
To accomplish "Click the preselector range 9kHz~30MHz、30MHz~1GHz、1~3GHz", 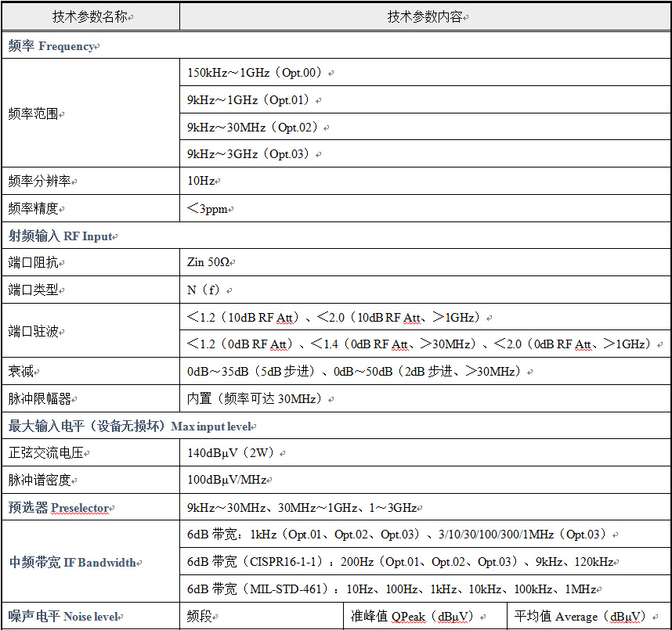I will (x=302, y=507).
